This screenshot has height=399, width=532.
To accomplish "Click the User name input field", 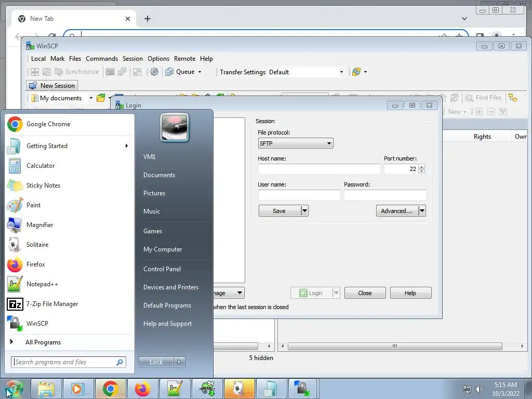I will [x=299, y=195].
